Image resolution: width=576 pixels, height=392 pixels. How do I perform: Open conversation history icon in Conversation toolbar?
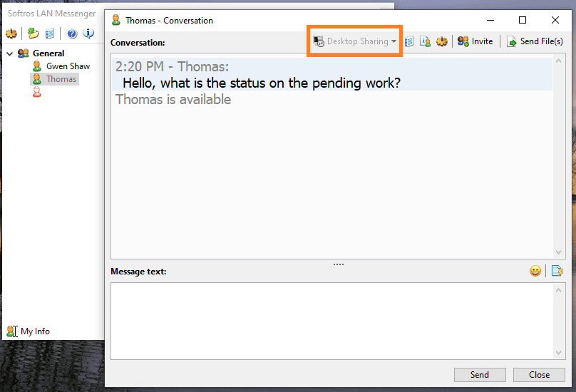409,41
